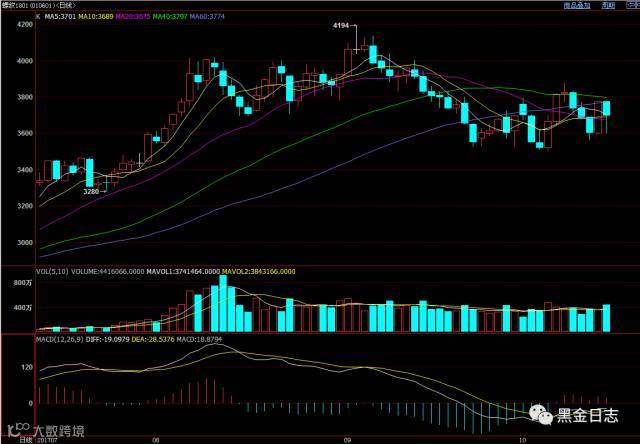Click the 08 month label on time axis
Image resolution: width=640 pixels, height=444 pixels.
(155, 441)
